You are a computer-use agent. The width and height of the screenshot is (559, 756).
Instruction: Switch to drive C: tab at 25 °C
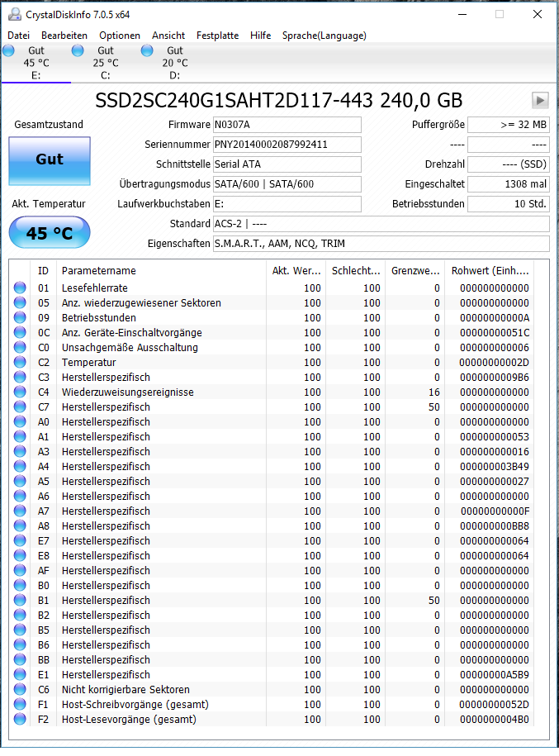[106, 63]
